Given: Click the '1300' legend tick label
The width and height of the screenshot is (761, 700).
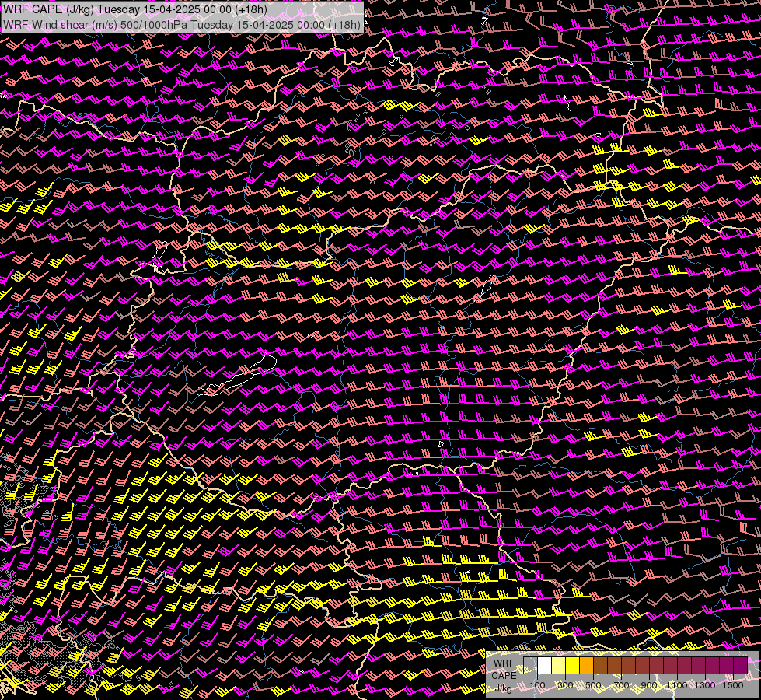Looking at the screenshot, I should tap(705, 685).
